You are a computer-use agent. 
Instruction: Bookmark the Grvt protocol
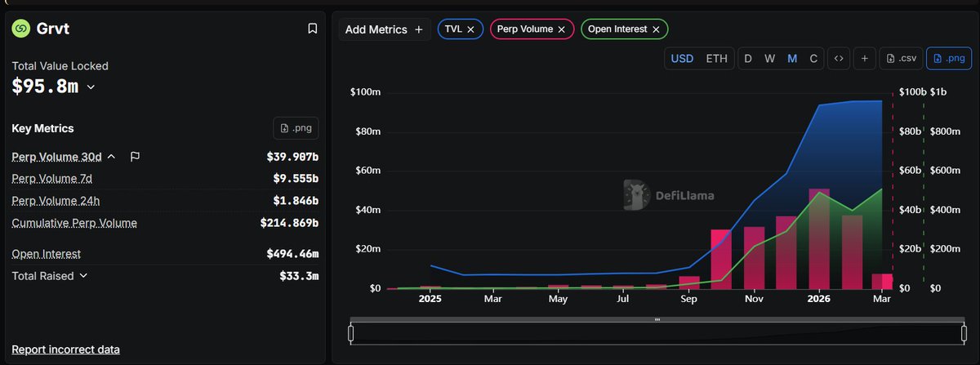tap(312, 29)
